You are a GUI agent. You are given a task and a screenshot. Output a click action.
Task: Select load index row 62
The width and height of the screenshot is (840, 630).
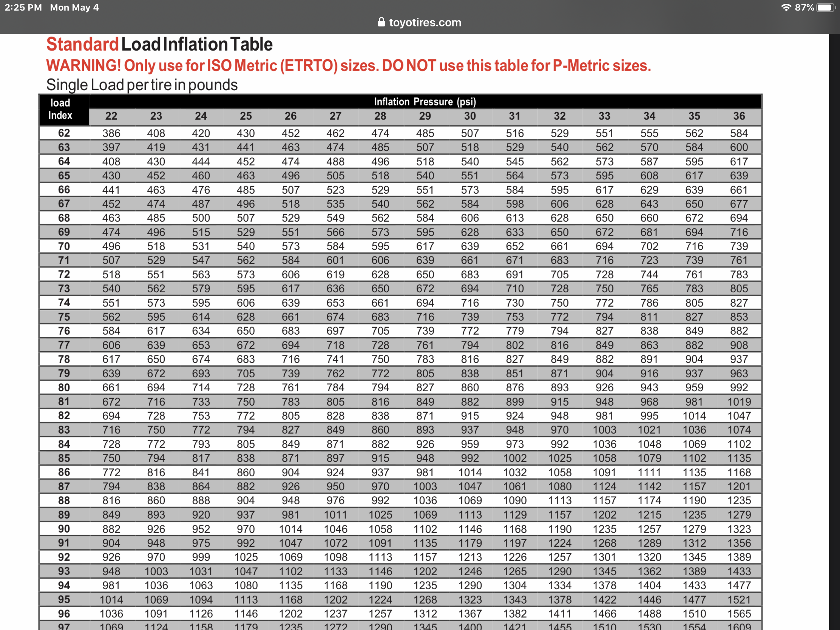click(63, 133)
